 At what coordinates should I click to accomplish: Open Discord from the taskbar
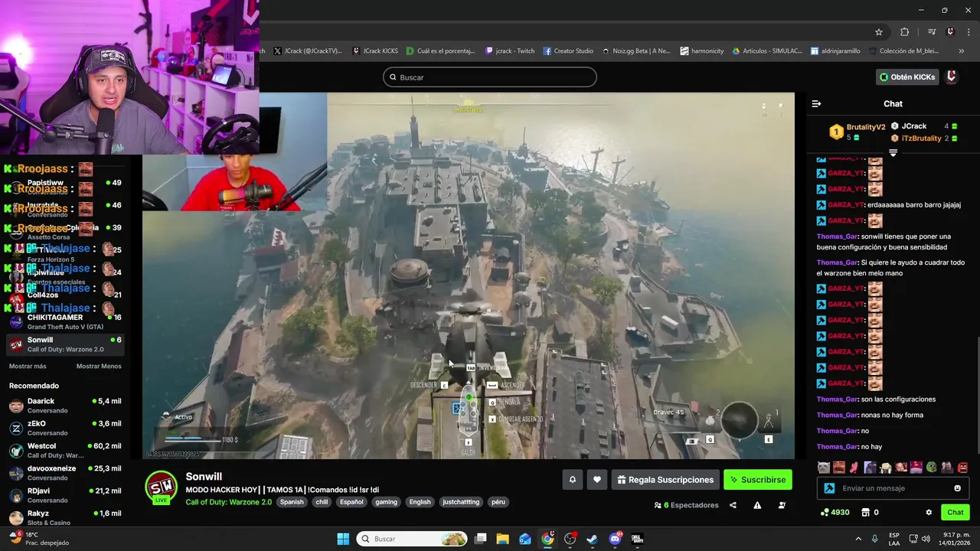(x=615, y=539)
